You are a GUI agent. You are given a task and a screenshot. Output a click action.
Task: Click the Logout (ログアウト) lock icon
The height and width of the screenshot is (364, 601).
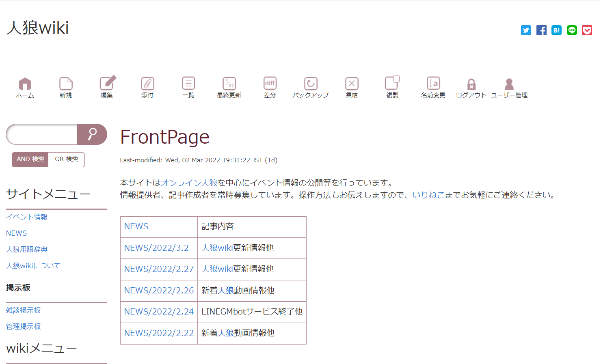pos(471,84)
